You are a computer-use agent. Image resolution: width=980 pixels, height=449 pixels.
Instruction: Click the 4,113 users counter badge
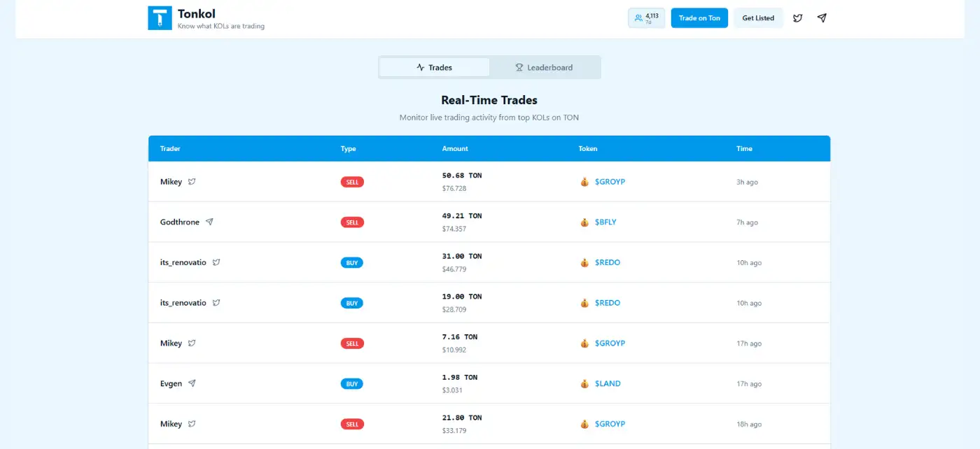click(x=646, y=18)
